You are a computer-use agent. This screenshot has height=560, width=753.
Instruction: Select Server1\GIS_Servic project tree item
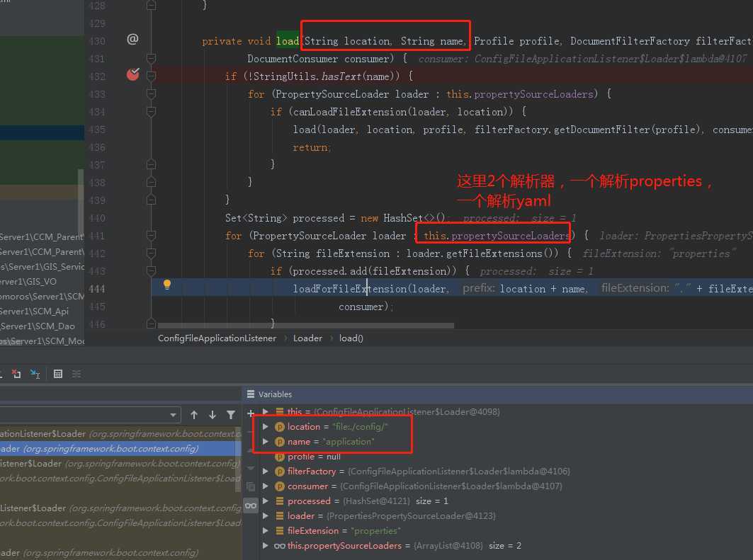coord(42,267)
